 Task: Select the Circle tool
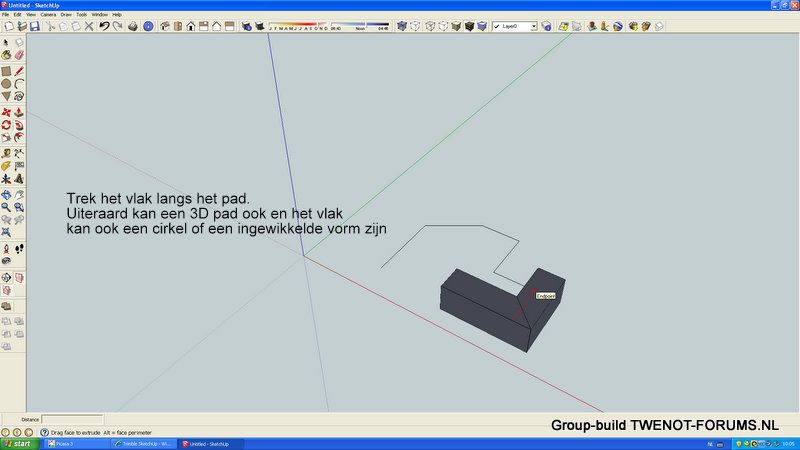6,84
